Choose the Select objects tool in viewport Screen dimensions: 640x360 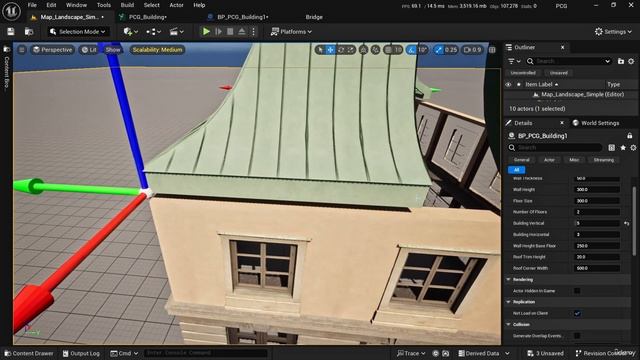coord(320,50)
